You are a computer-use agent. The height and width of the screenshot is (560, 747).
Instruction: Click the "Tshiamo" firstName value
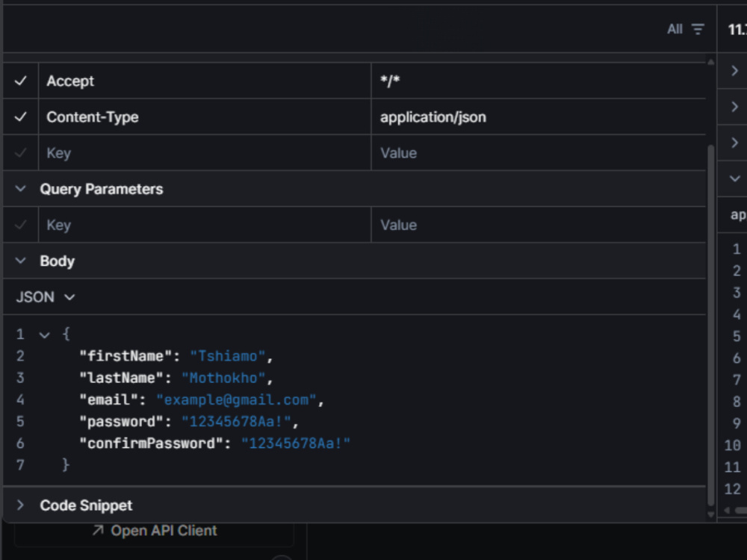coord(228,356)
